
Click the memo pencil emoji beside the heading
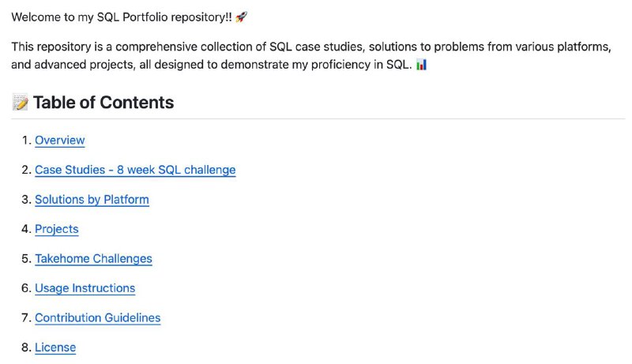(21, 103)
